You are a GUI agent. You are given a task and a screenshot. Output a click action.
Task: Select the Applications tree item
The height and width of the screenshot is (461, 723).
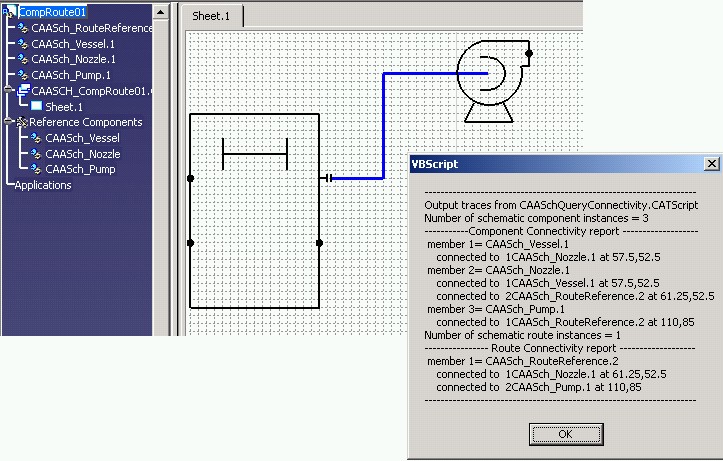[43, 185]
